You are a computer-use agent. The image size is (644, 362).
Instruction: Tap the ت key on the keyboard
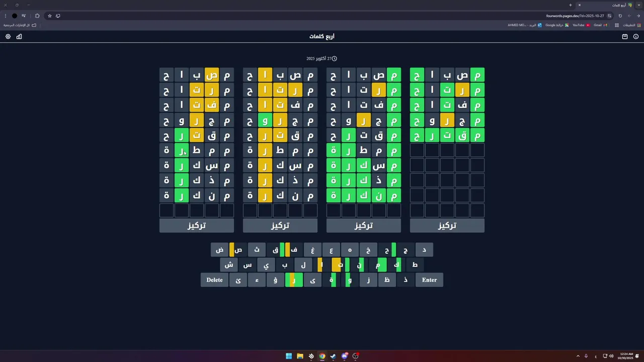[340, 265]
